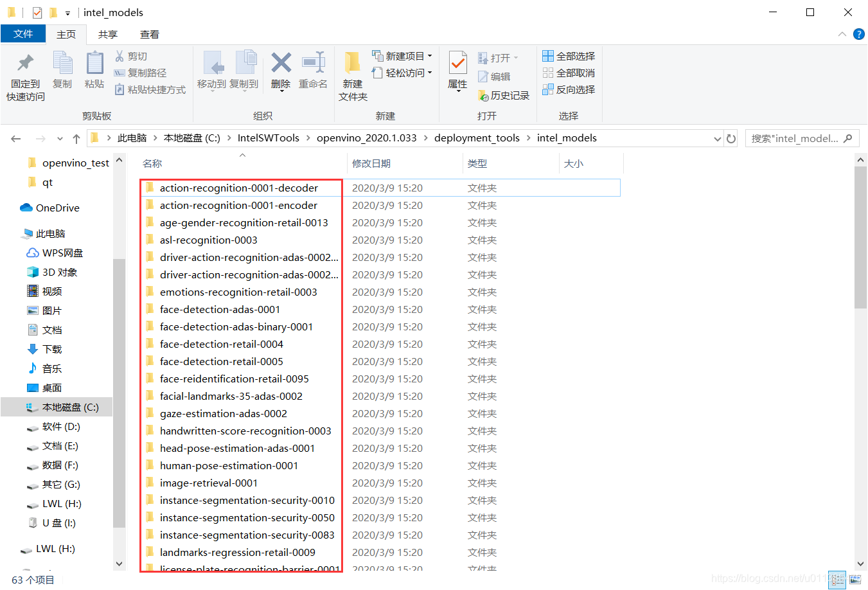
Task: Switch to the View (查看) tab
Action: tap(150, 34)
